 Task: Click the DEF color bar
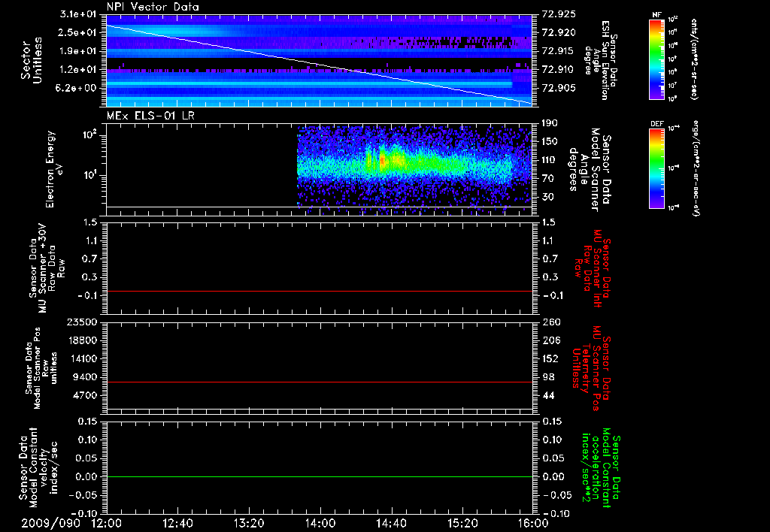656,168
